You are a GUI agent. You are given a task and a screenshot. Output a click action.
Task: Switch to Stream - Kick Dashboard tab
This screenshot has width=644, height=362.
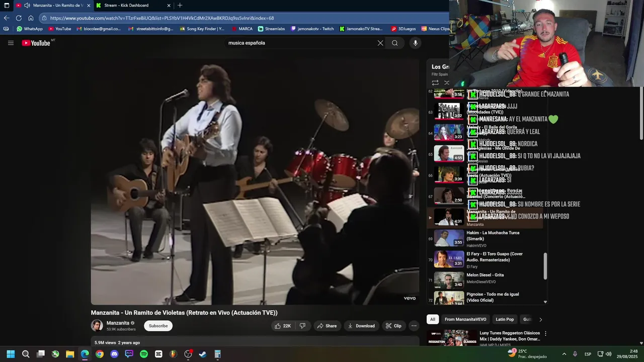pyautogui.click(x=127, y=6)
